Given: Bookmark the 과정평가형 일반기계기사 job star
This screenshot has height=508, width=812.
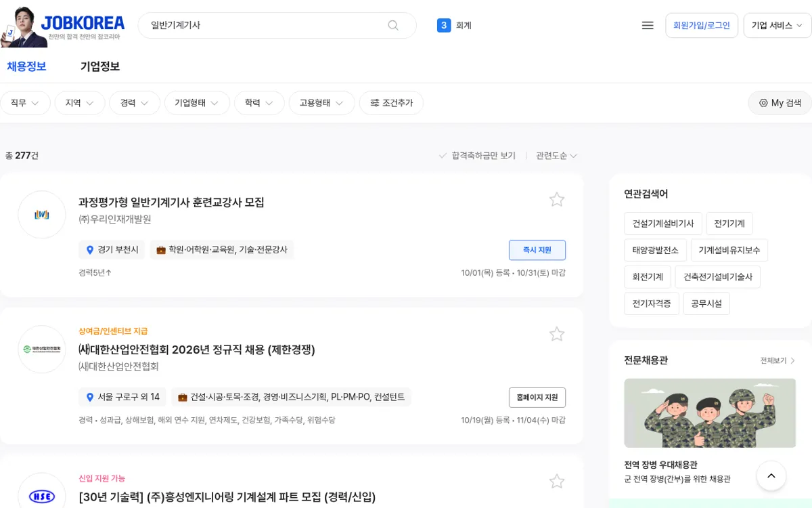Looking at the screenshot, I should 557,199.
